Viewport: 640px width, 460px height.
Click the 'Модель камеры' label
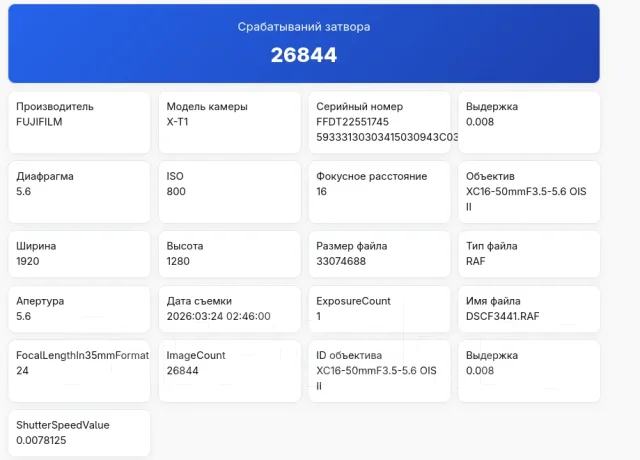[x=207, y=107]
